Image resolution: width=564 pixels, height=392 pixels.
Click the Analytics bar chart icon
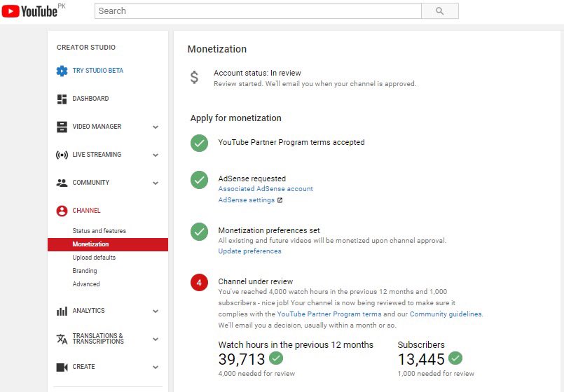(x=62, y=311)
